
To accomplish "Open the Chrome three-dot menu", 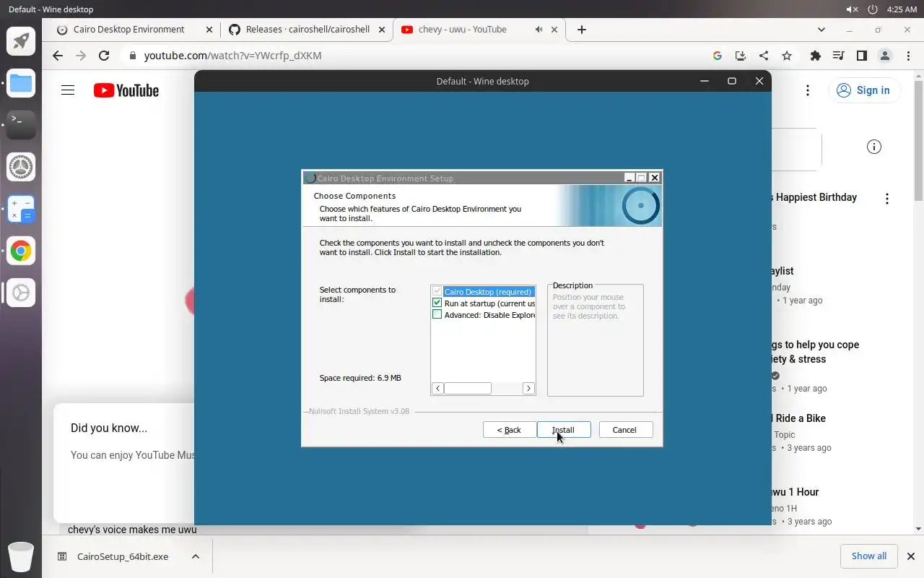I will tap(907, 56).
